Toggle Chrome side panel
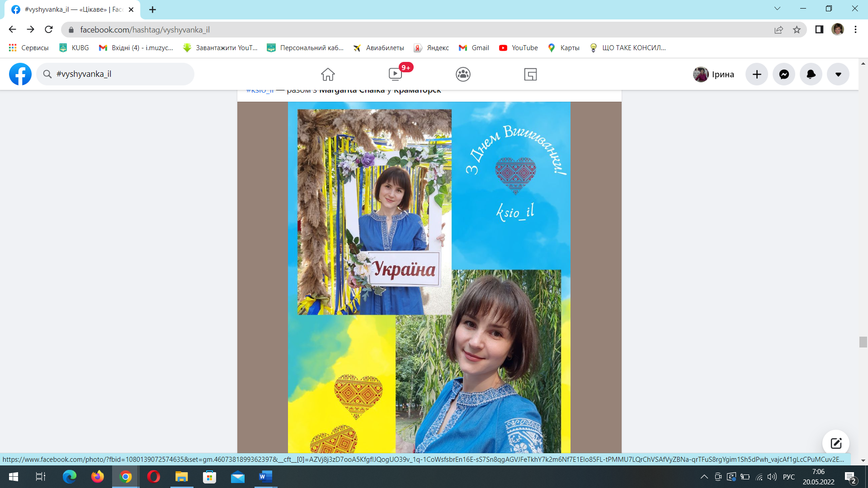868x488 pixels. pos(819,30)
